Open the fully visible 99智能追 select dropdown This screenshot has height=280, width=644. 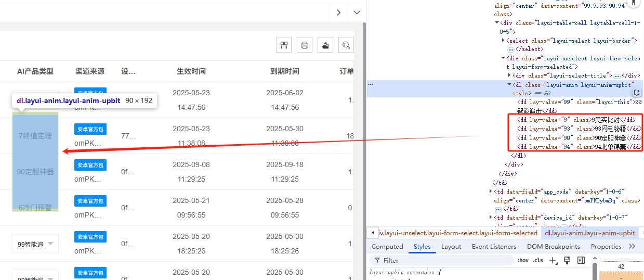pyautogui.click(x=35, y=244)
